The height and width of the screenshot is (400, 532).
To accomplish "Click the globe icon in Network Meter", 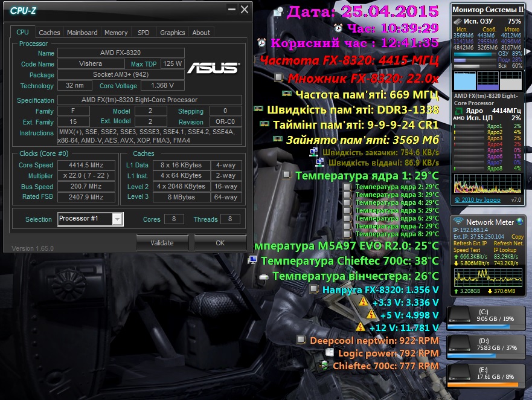I will [x=519, y=221].
